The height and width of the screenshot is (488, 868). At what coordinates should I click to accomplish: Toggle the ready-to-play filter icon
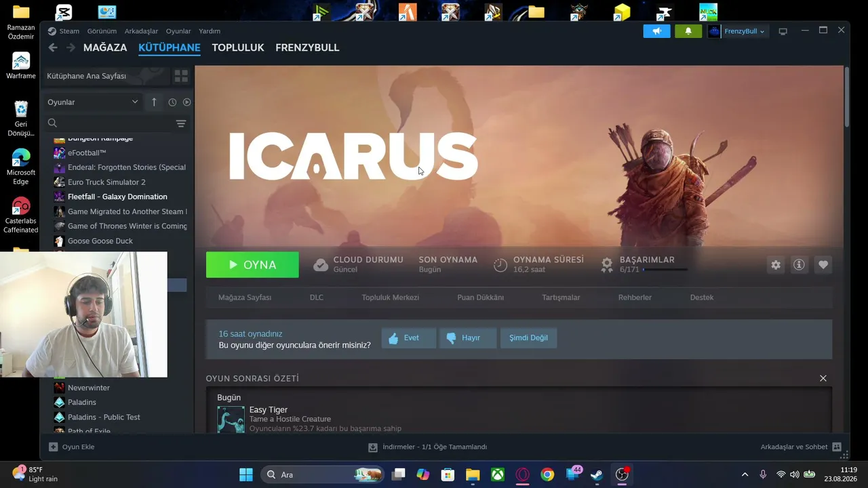point(187,102)
